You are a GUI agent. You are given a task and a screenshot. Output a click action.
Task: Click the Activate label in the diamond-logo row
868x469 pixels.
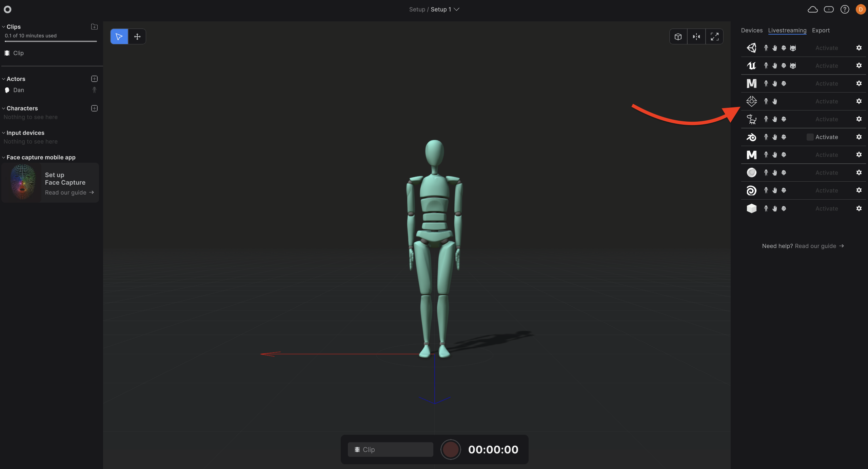[x=827, y=101]
